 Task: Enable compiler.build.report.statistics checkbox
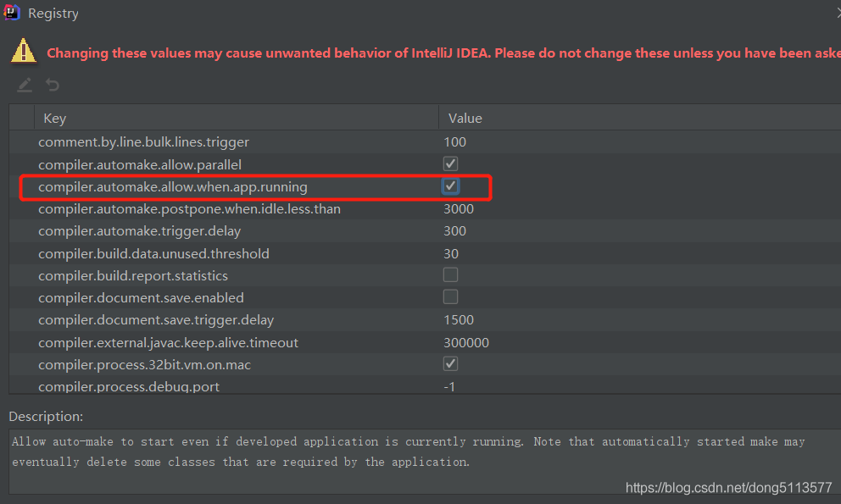click(x=451, y=275)
